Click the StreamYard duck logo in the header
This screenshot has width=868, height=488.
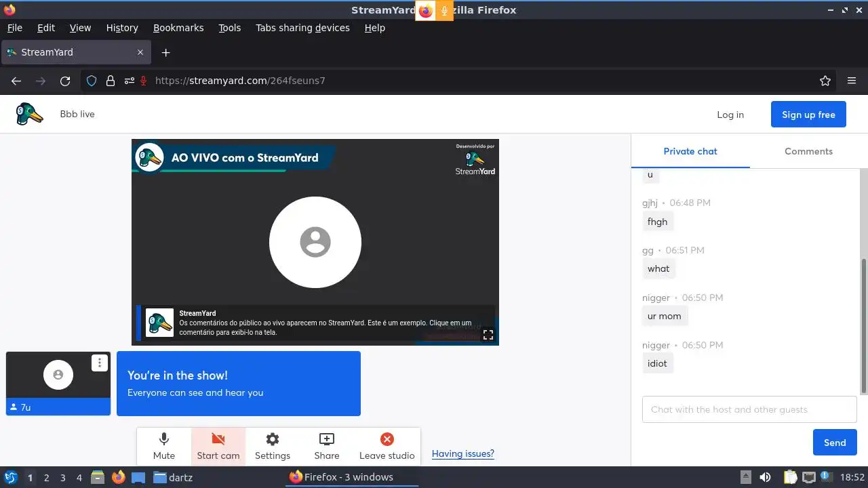tap(29, 114)
